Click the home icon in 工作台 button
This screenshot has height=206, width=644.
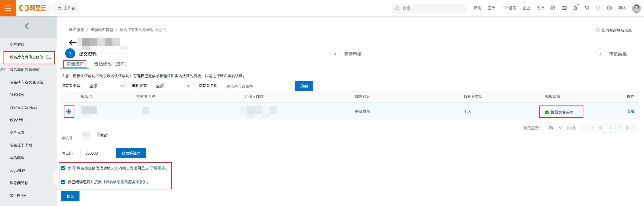point(59,8)
